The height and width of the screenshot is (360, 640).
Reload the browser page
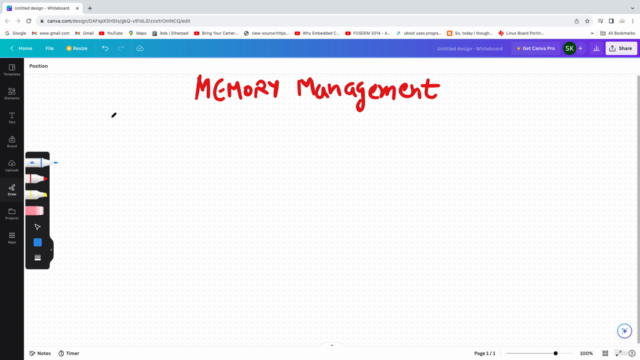coord(29,21)
